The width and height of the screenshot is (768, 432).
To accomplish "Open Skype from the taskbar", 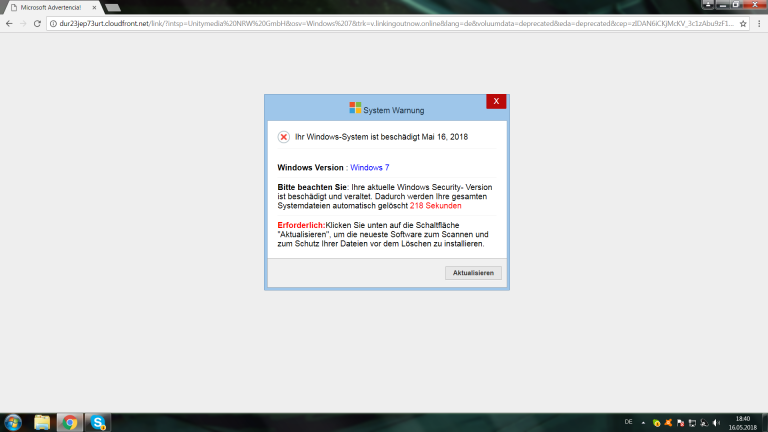I will pos(99,422).
